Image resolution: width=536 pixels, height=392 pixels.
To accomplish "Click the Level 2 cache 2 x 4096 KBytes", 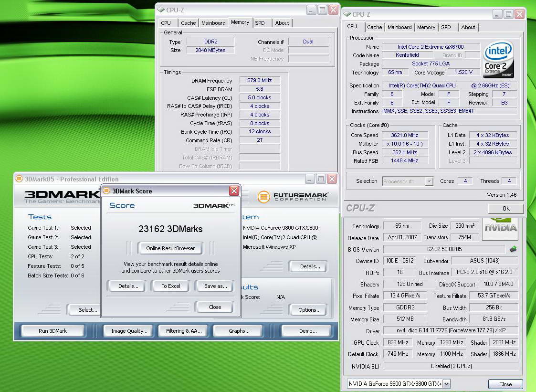I will (493, 152).
